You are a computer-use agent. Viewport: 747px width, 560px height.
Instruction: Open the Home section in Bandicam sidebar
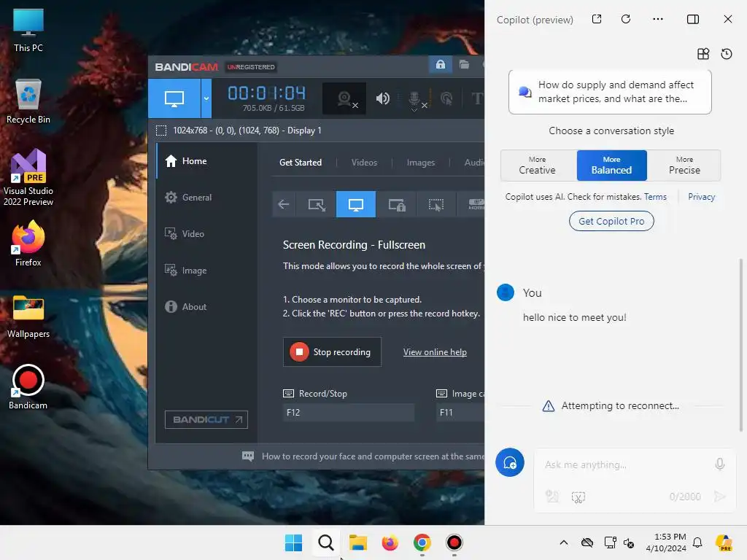[206, 161]
